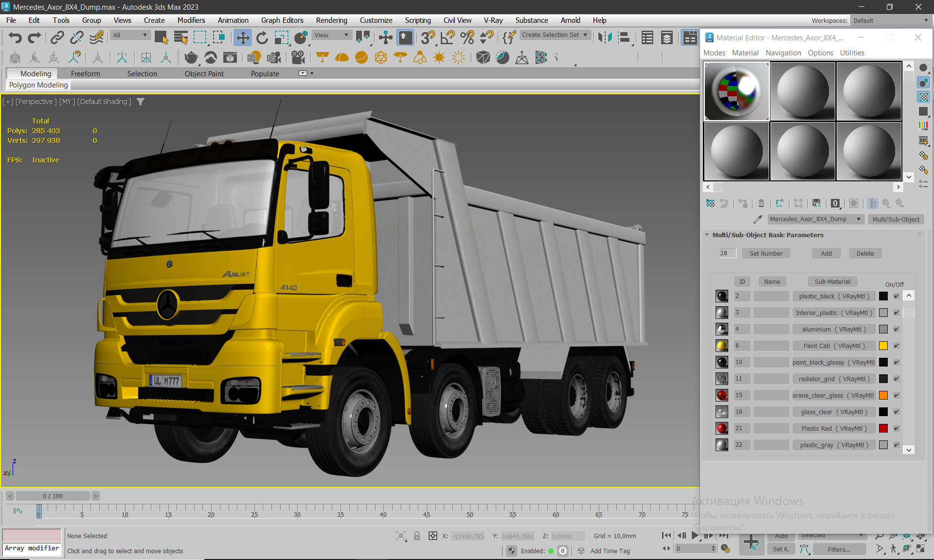This screenshot has height=560, width=934.
Task: Open Select by Name list icon
Action: click(180, 37)
